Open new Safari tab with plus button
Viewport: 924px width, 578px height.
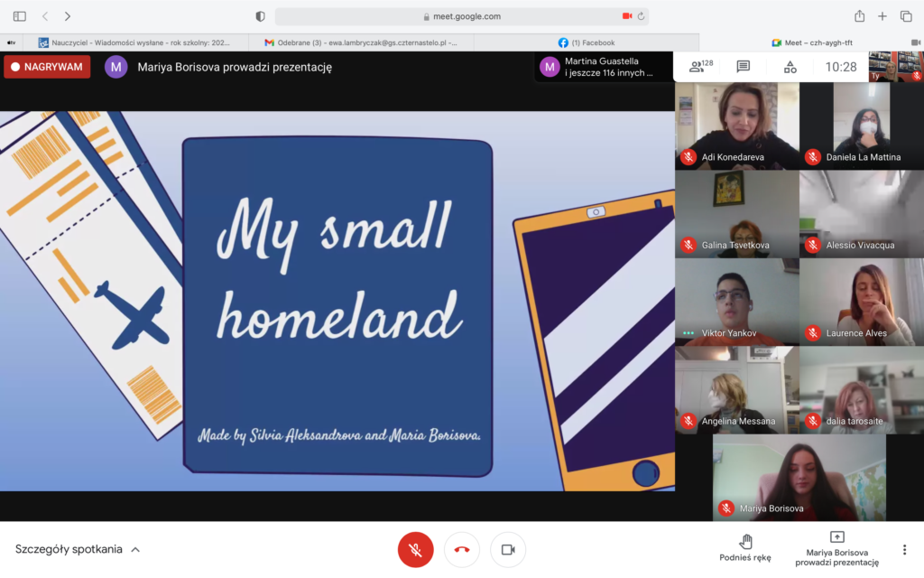pyautogui.click(x=882, y=16)
